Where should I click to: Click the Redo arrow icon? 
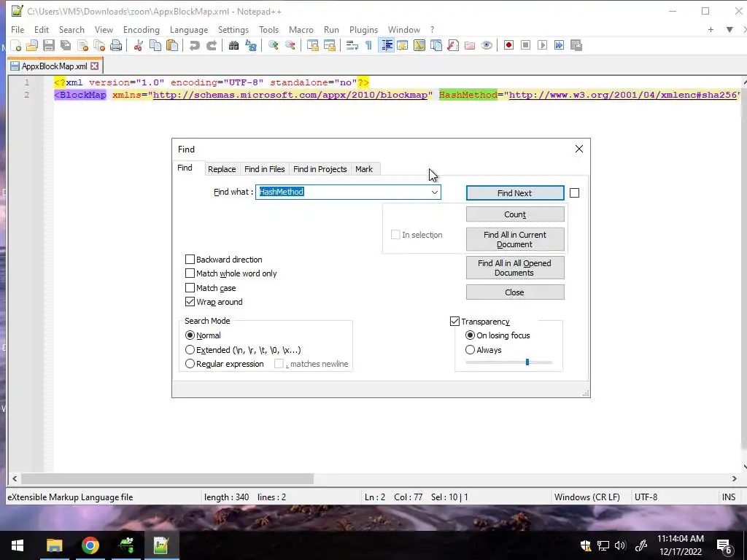tap(212, 45)
